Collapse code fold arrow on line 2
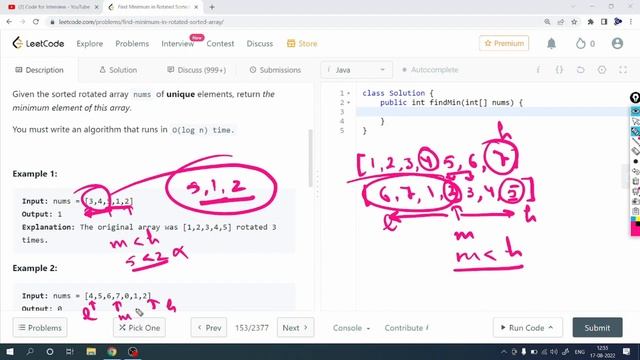This screenshot has width=640, height=360. pos(348,103)
